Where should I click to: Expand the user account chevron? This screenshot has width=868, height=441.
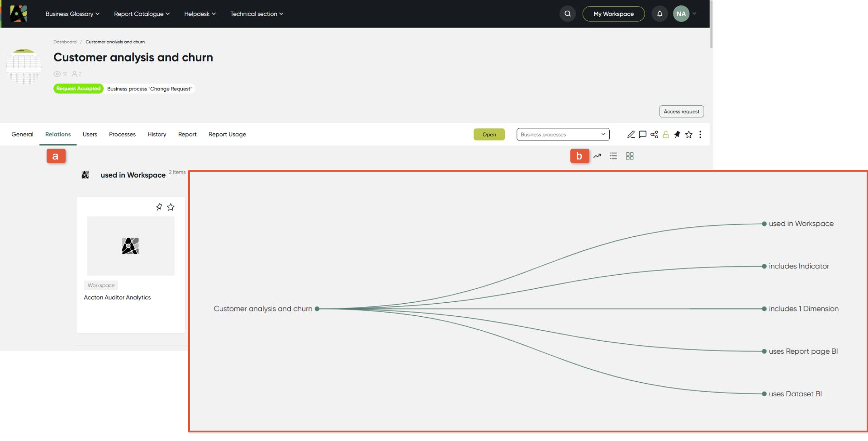click(x=694, y=14)
